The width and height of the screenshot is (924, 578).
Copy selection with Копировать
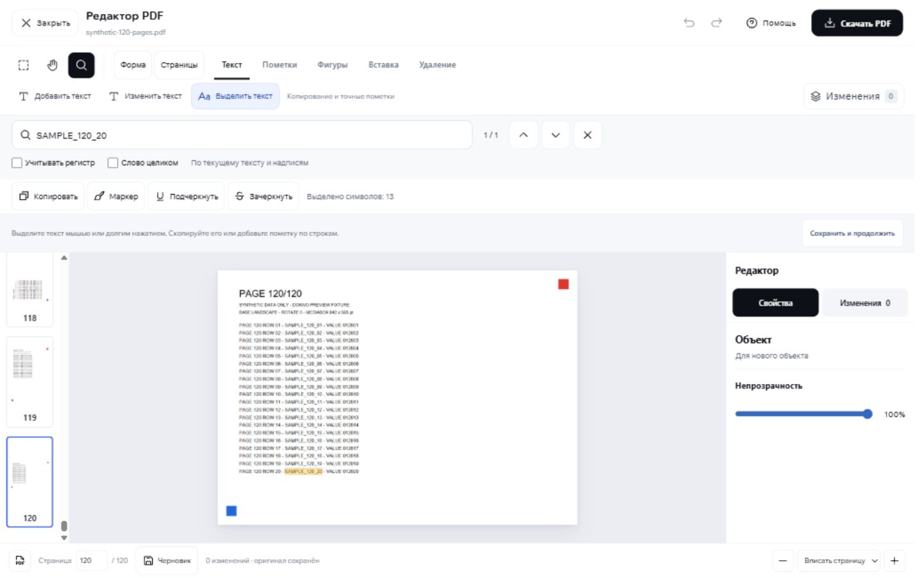coord(48,197)
